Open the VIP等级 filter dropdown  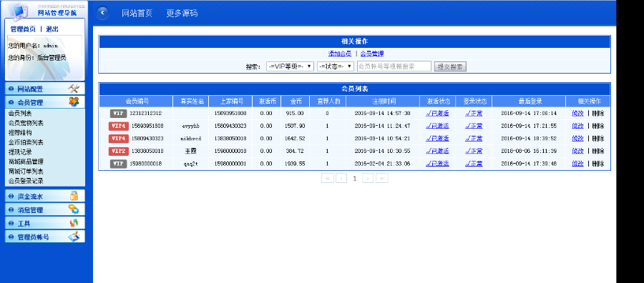pos(290,66)
